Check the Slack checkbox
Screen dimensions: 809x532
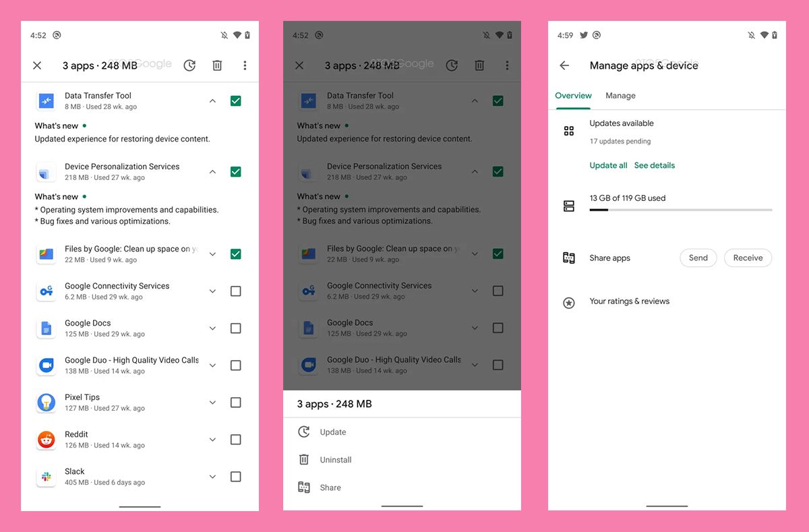(x=235, y=477)
